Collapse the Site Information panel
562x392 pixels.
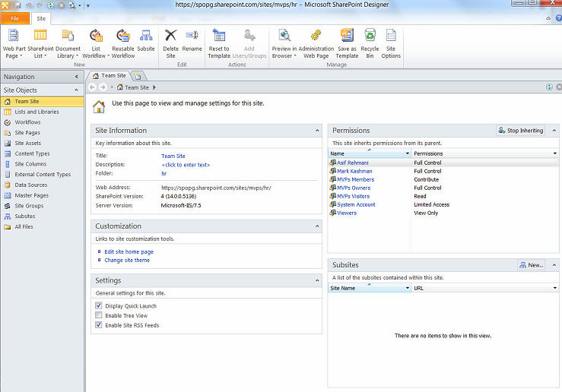click(317, 131)
